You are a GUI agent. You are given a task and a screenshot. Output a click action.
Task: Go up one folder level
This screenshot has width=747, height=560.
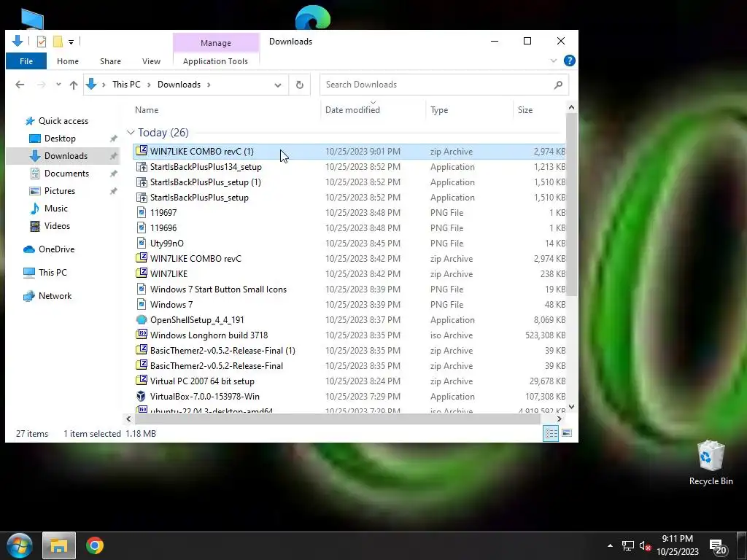point(74,85)
